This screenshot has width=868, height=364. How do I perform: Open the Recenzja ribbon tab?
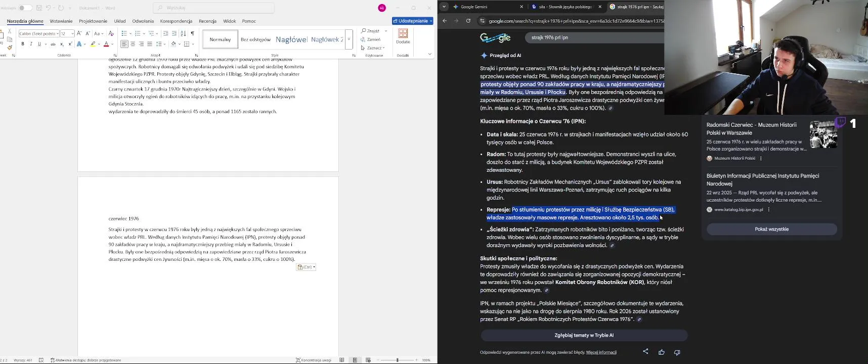pos(207,21)
